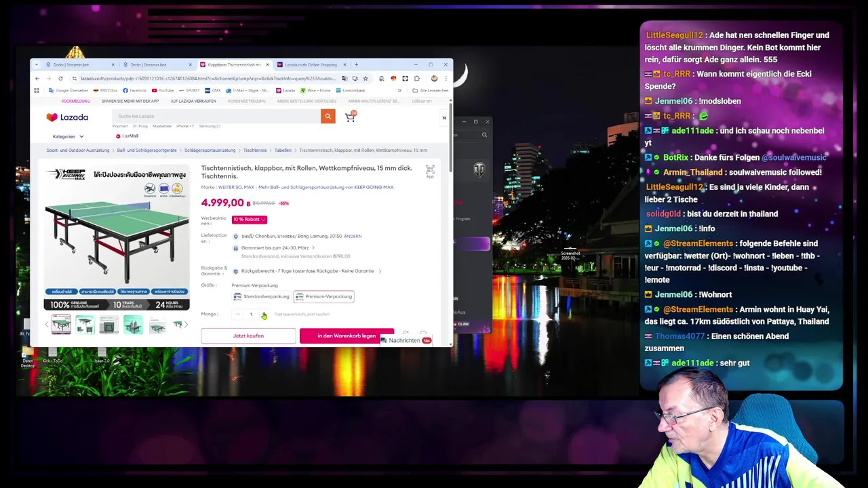868x488 pixels.
Task: Expand the Kategorien dropdown
Action: pyautogui.click(x=68, y=136)
